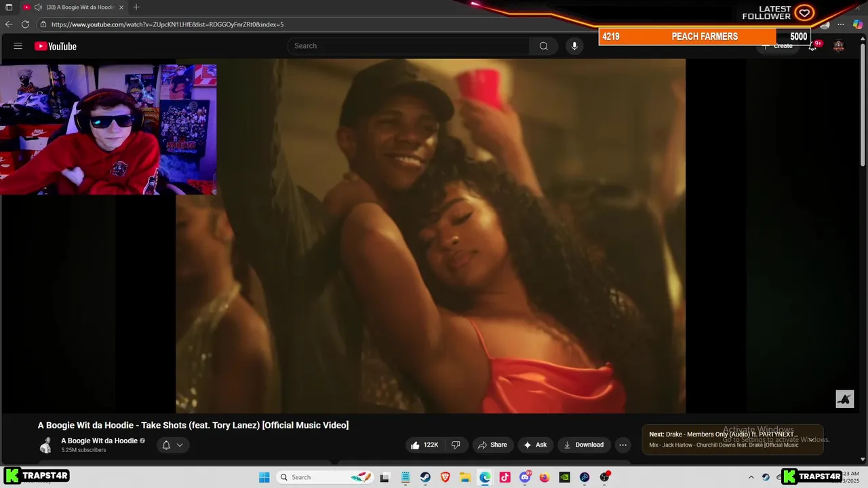Open the browser tab actions menu icon
The height and width of the screenshot is (488, 868).
tap(9, 7)
